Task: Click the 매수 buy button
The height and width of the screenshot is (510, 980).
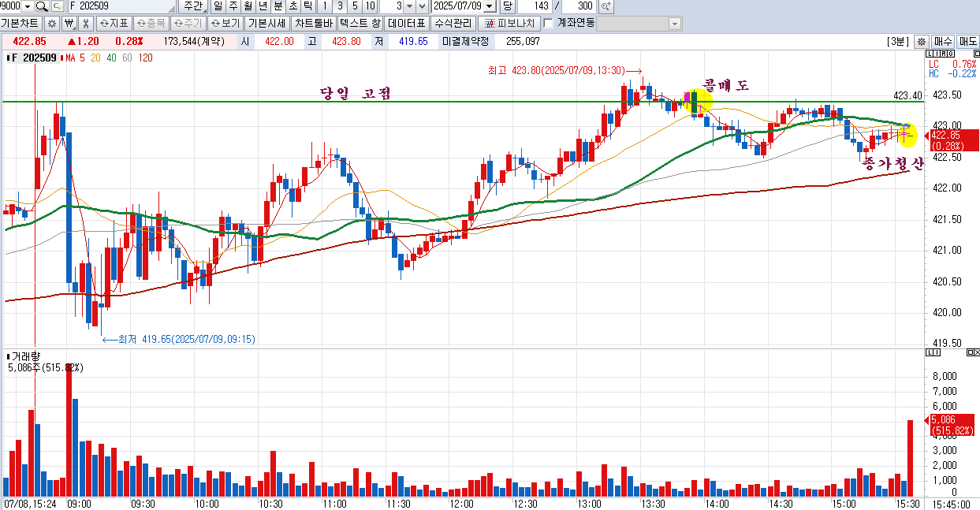Action: tap(942, 41)
